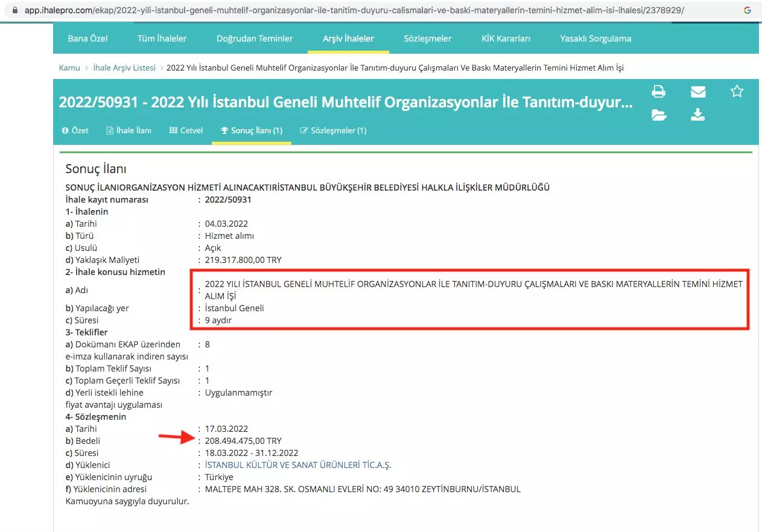This screenshot has height=532, width=762.
Task: Open the Doğrudan Teminler menu
Action: (255, 37)
